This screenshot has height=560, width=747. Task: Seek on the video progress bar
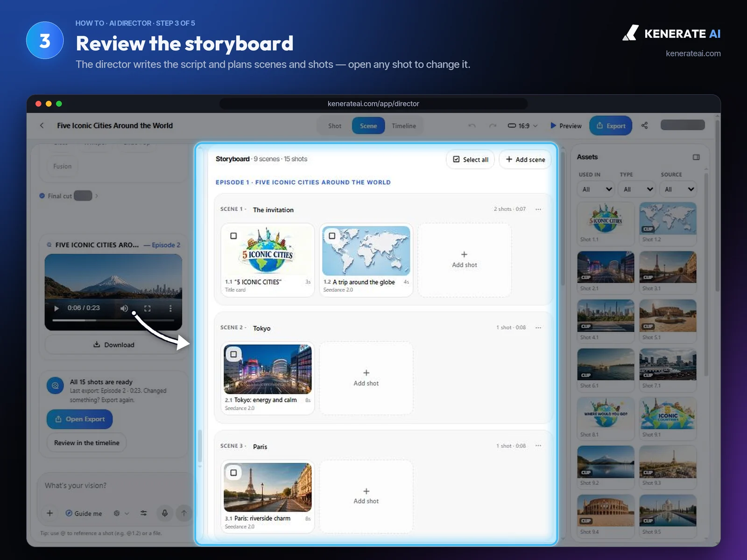(x=113, y=320)
